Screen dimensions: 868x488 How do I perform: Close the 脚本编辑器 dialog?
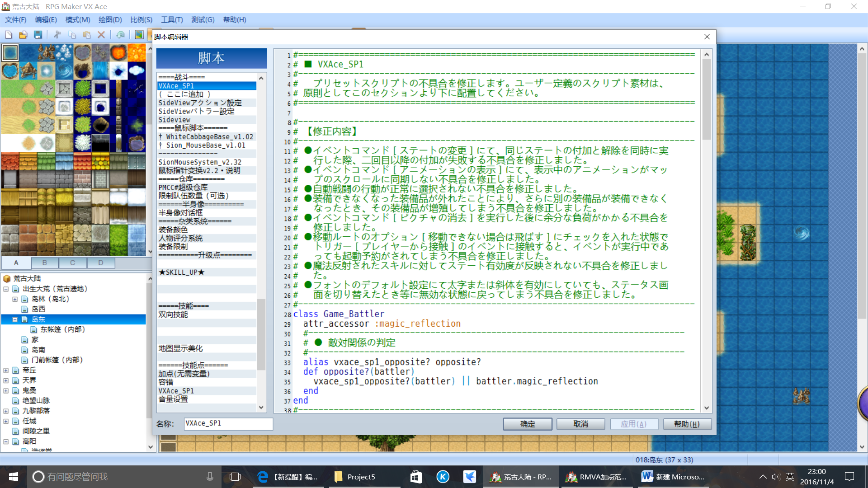[707, 37]
